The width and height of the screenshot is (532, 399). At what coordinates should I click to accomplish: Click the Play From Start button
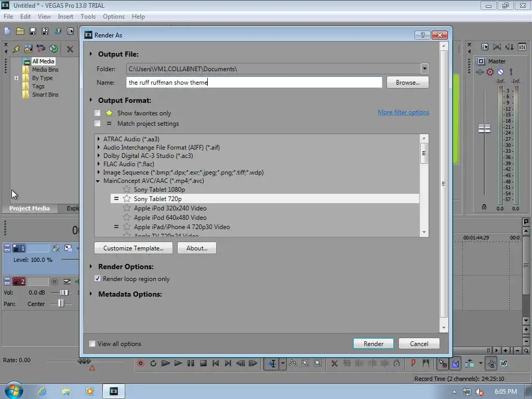click(166, 363)
